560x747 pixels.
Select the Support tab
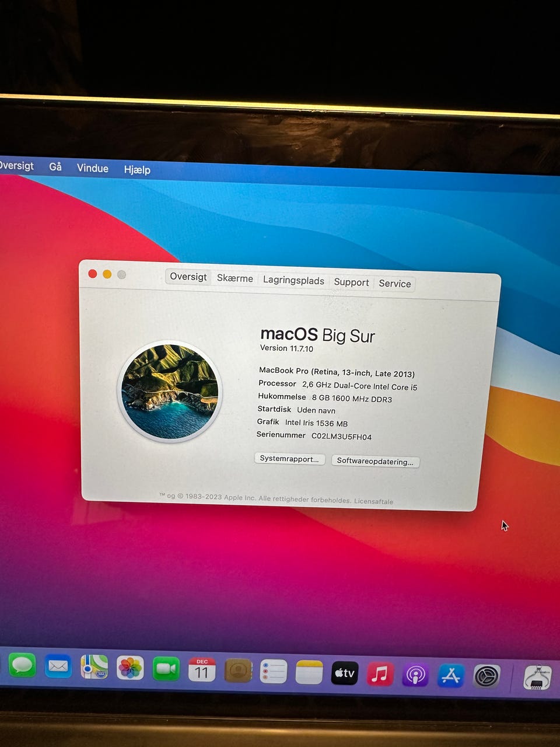[x=351, y=282]
